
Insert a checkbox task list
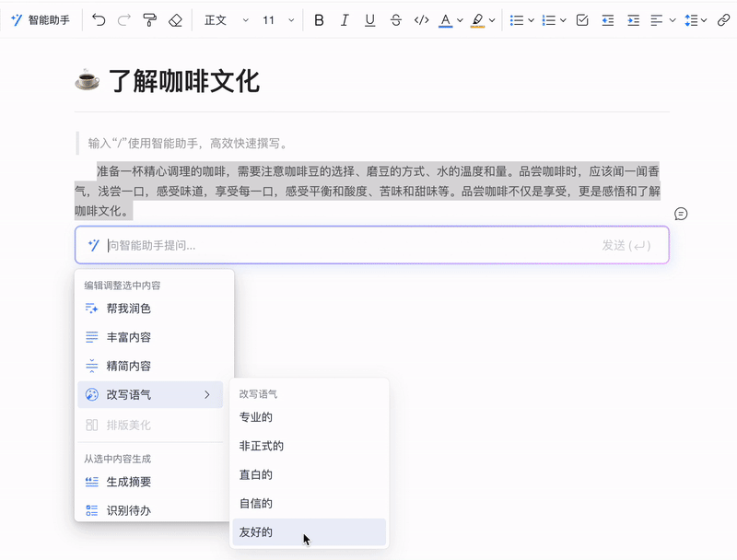pyautogui.click(x=582, y=20)
